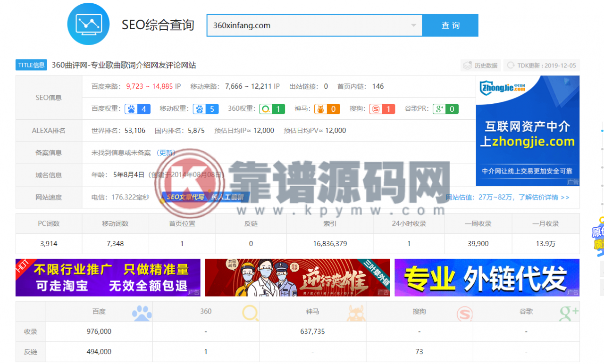Open the 逆行英雄 ad banner

pyautogui.click(x=297, y=277)
